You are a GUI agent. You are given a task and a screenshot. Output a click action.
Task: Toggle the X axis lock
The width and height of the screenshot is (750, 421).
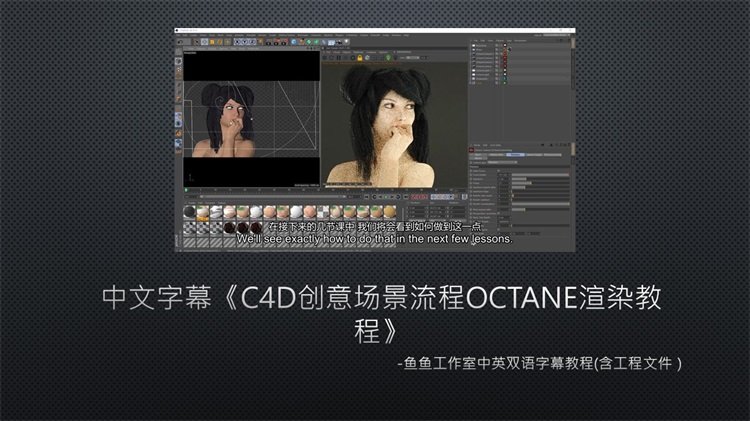click(238, 42)
